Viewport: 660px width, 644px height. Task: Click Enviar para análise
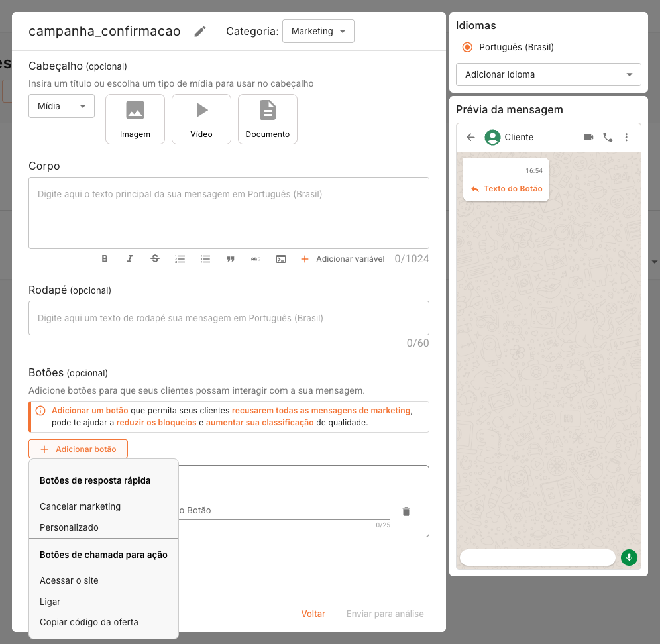[385, 614]
